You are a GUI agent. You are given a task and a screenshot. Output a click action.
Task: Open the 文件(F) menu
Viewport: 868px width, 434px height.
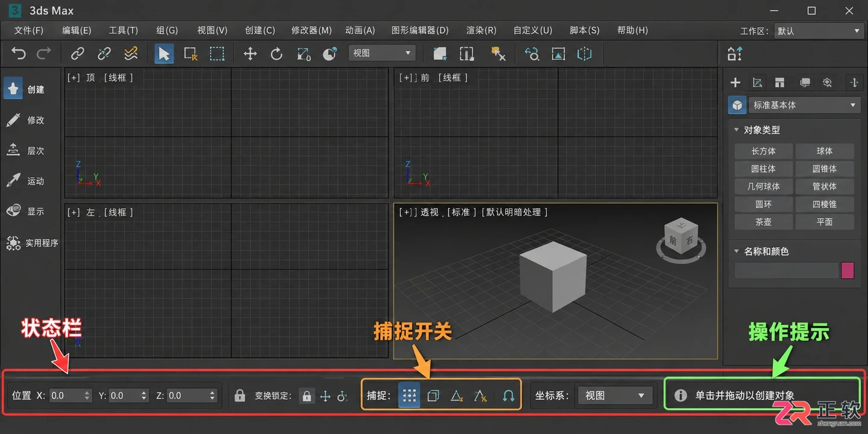pyautogui.click(x=29, y=30)
